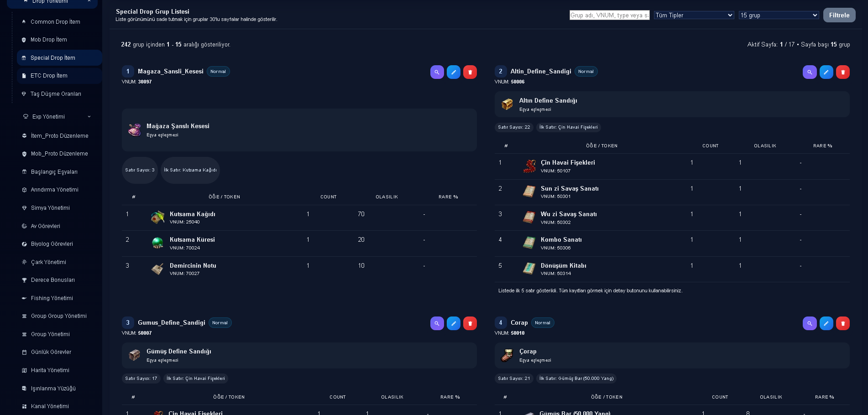Delete the Magaza_Sansli_Kesesi group
The width and height of the screenshot is (868, 415).
(x=470, y=72)
